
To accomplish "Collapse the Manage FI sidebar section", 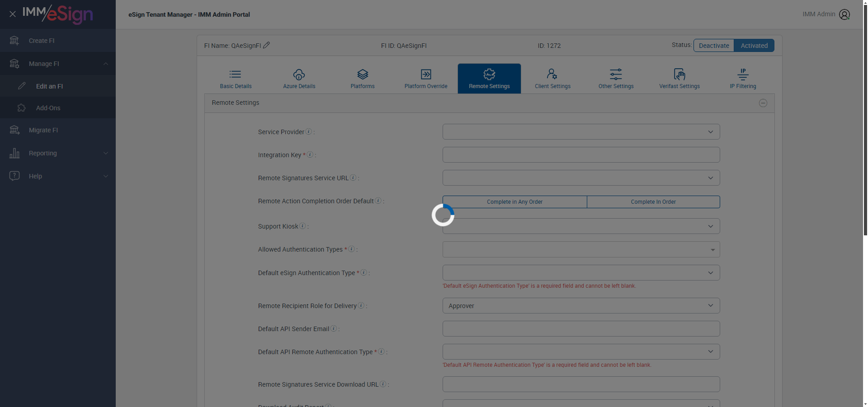I will (106, 64).
